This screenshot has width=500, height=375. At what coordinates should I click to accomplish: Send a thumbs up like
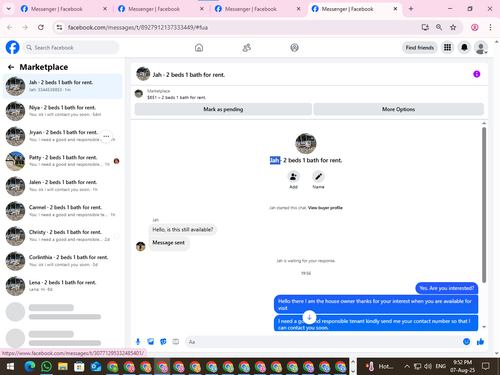pyautogui.click(x=480, y=342)
